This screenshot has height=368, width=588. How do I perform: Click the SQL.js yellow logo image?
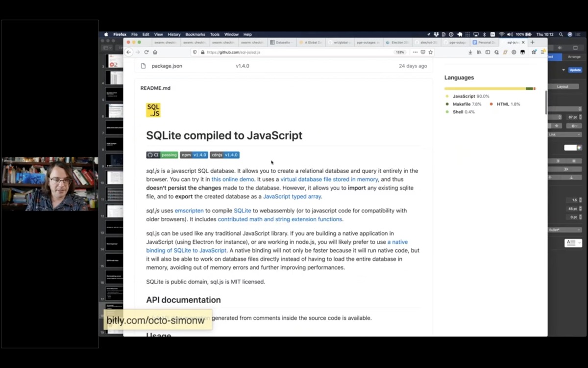tap(153, 110)
